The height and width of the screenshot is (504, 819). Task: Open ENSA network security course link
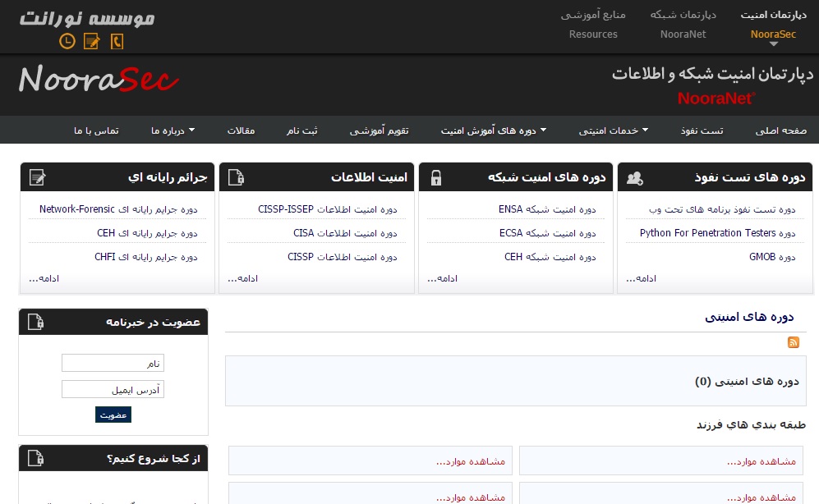pos(547,209)
